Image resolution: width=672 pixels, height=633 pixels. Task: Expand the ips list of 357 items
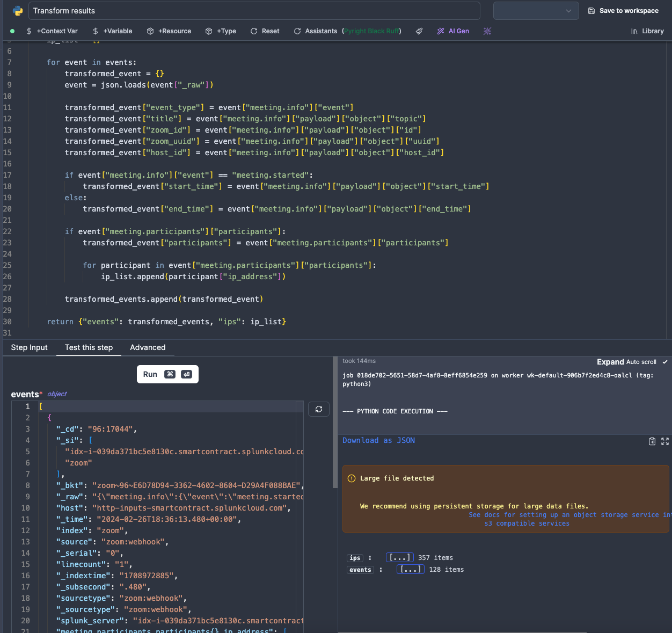(399, 557)
